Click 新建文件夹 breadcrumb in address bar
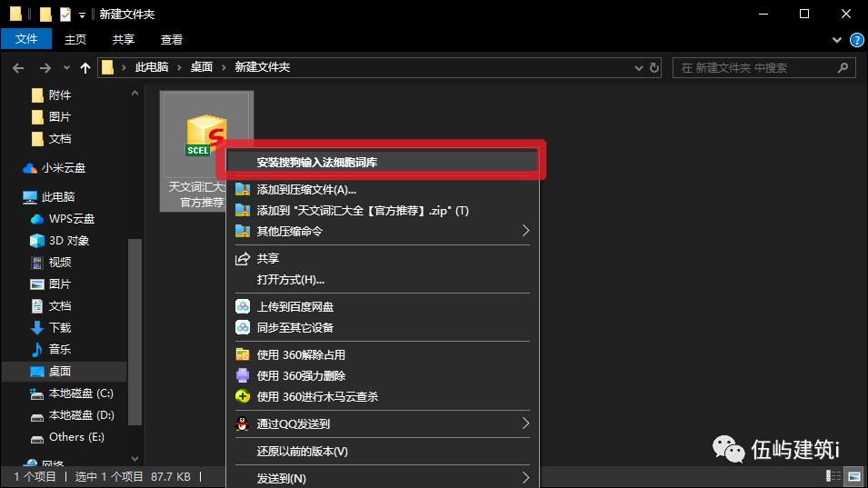Screen dimensions: 868x488 tap(263, 67)
